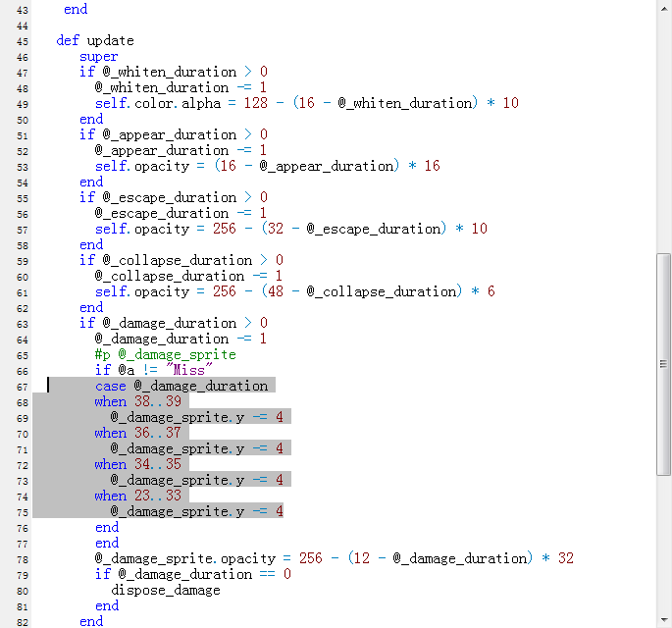Screen dimensions: 672x628
Task: Click '@_appear_duration -= 1' line
Action: coord(181,151)
